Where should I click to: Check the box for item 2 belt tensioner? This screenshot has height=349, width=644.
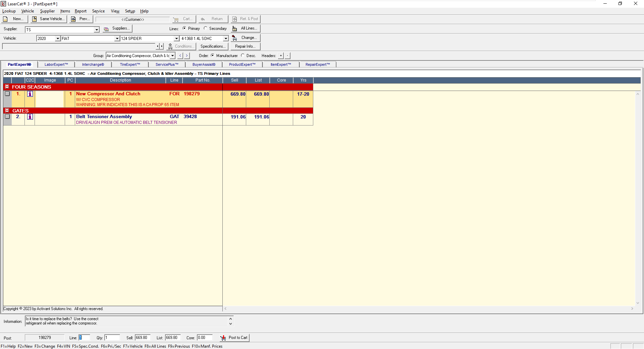click(7, 117)
